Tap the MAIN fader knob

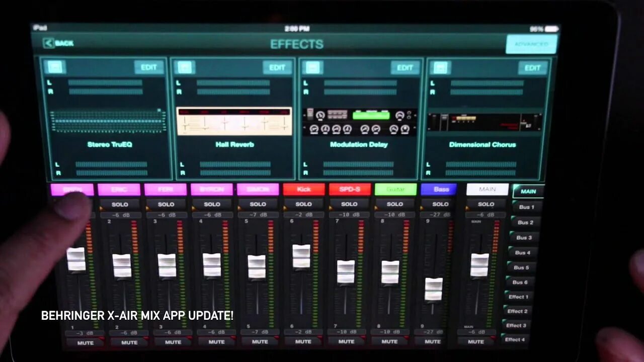[x=479, y=265]
